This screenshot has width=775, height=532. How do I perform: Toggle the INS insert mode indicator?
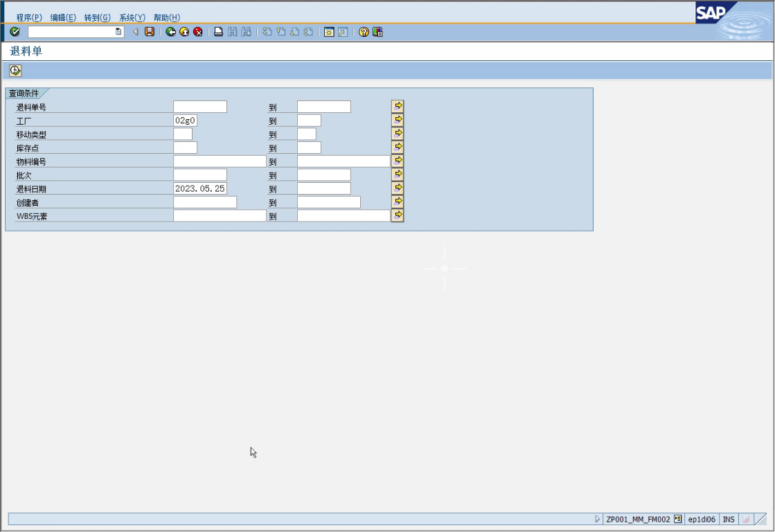[x=729, y=519]
